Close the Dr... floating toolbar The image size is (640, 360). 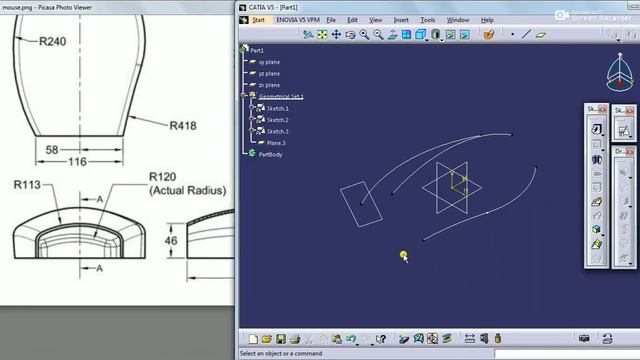coord(630,152)
